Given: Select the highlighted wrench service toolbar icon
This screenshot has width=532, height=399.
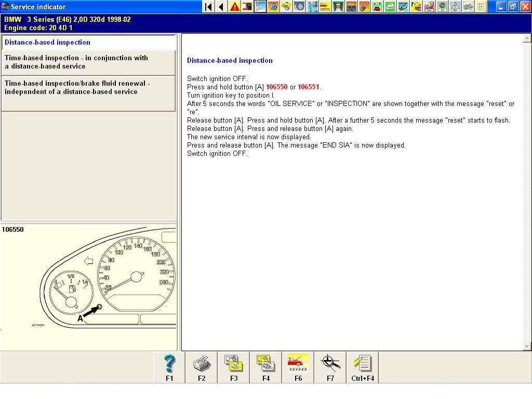Looking at the screenshot, I should pos(260,6).
